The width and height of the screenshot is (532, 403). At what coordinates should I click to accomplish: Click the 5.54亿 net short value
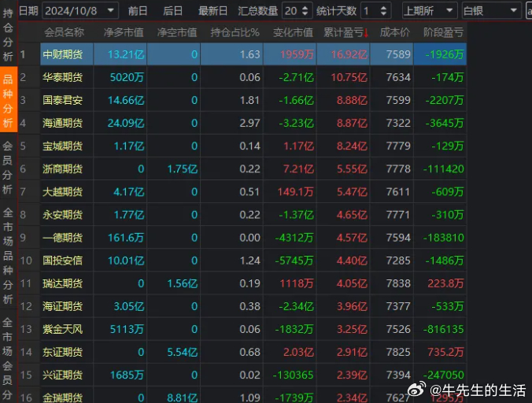click(x=183, y=352)
